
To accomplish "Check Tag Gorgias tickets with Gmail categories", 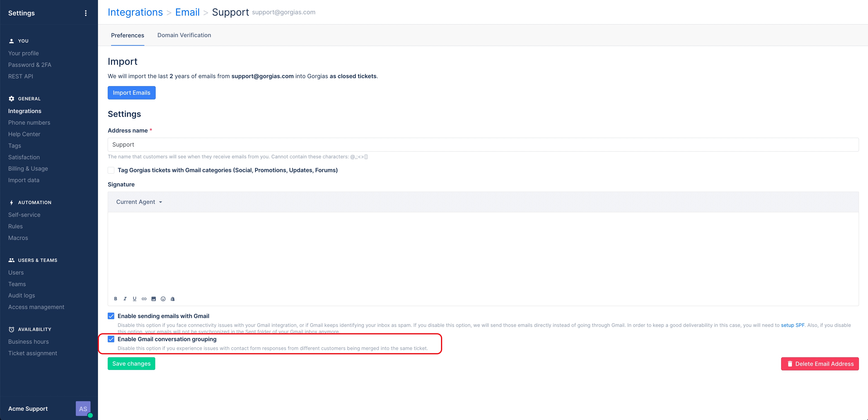I will (x=111, y=170).
